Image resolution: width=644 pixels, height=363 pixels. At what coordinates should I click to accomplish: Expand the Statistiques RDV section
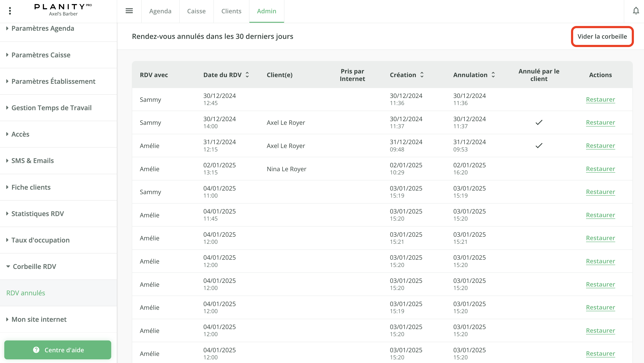pos(38,214)
